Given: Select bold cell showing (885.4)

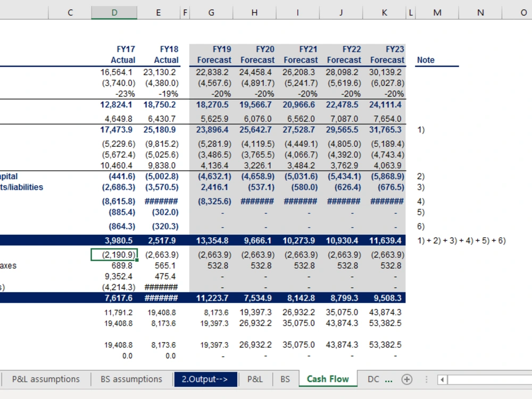Looking at the screenshot, I should point(122,212).
